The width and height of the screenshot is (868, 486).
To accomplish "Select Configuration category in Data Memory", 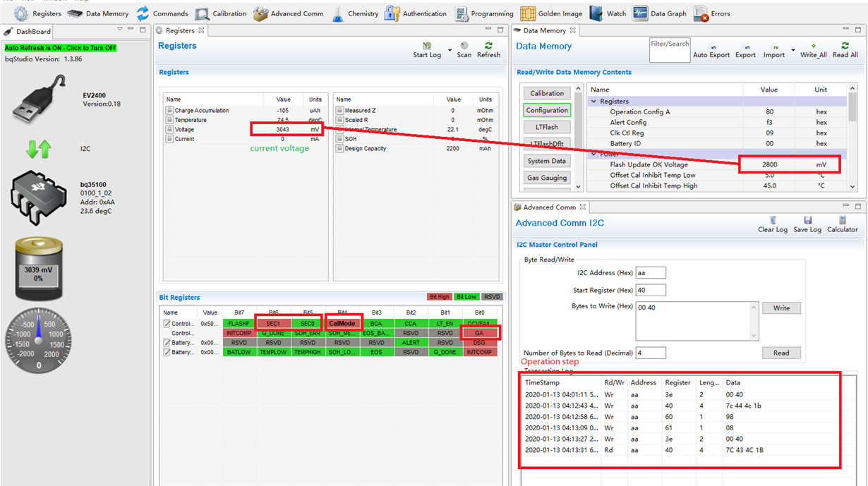I will (x=547, y=110).
